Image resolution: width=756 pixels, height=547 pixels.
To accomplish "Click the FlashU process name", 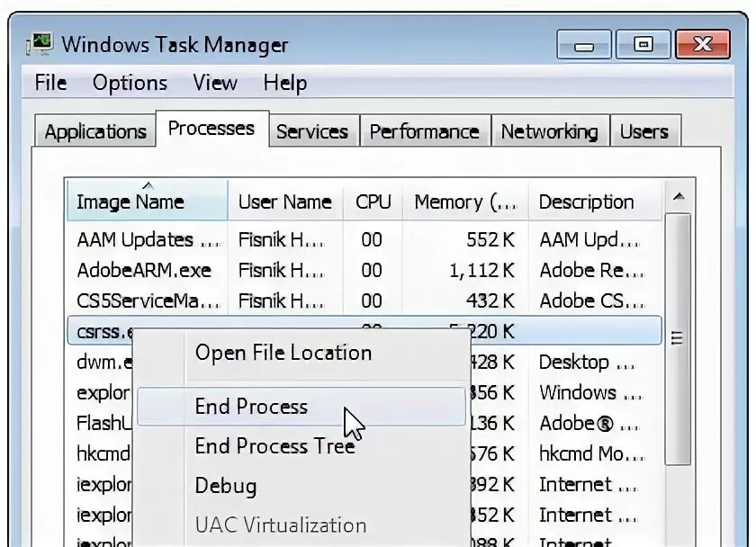I will pos(103,423).
